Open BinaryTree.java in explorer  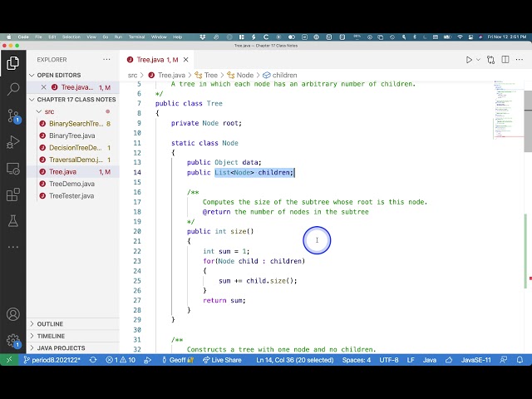(73, 135)
